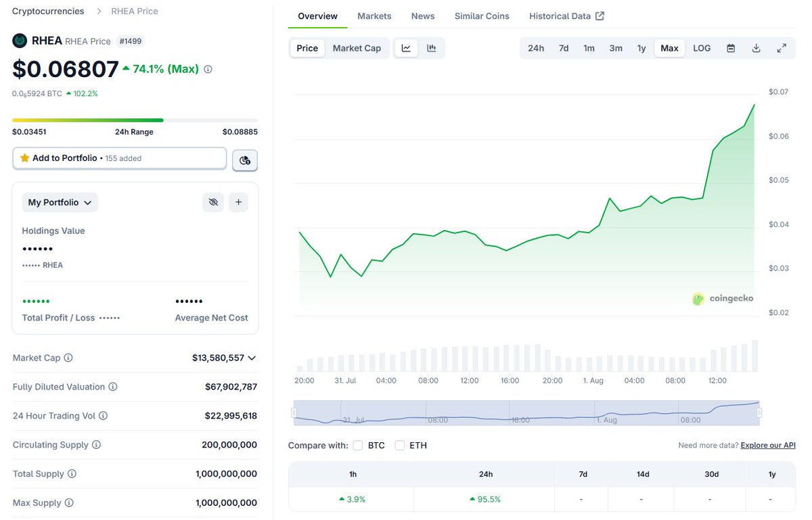Screen dimensions: 812x520
Task: Open the Similar Coins tab
Action: 482,16
